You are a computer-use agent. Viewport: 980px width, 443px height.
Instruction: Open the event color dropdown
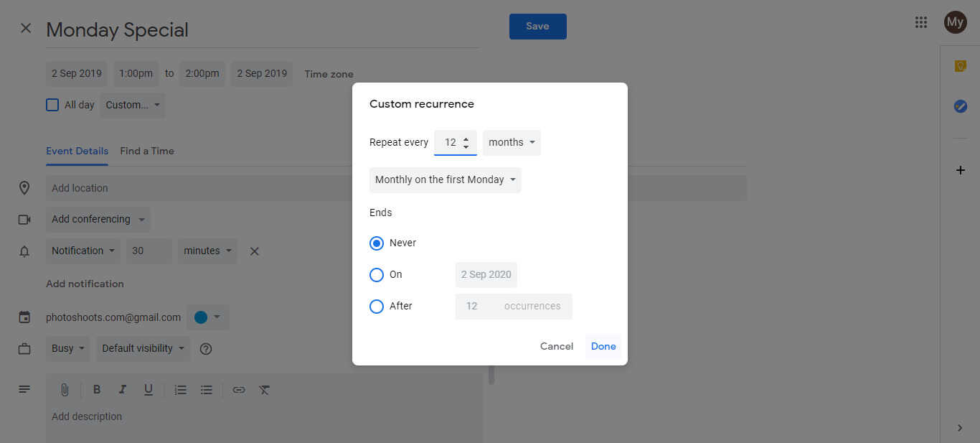(x=208, y=317)
